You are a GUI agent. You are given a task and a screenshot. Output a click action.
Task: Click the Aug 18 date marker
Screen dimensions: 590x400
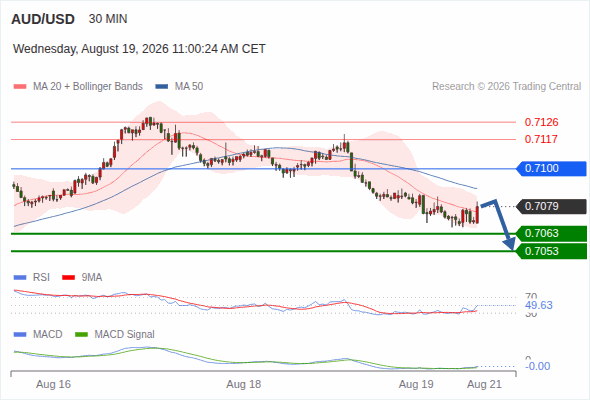pos(243,384)
